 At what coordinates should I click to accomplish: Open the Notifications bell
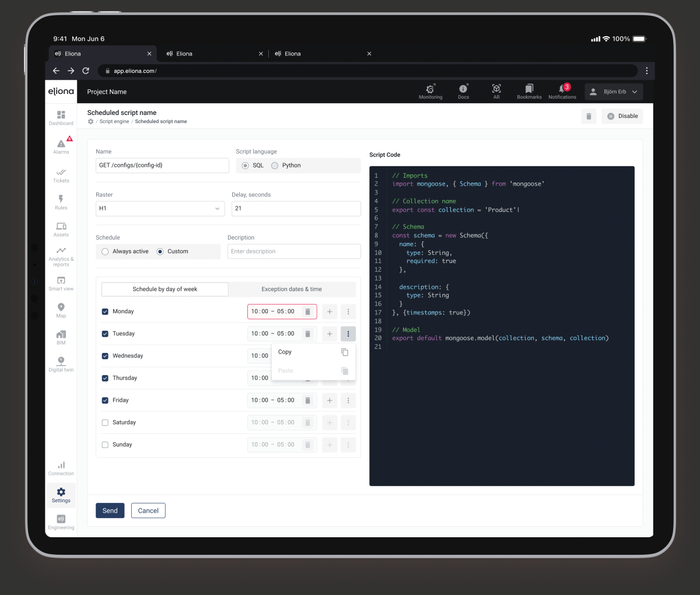[x=562, y=91]
